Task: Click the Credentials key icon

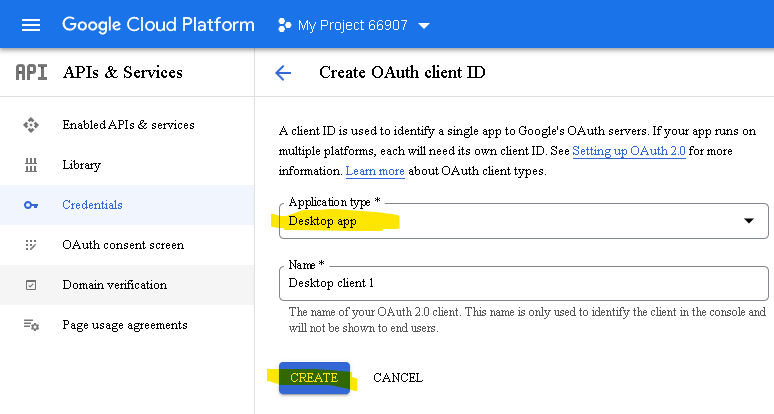Action: pyautogui.click(x=31, y=205)
